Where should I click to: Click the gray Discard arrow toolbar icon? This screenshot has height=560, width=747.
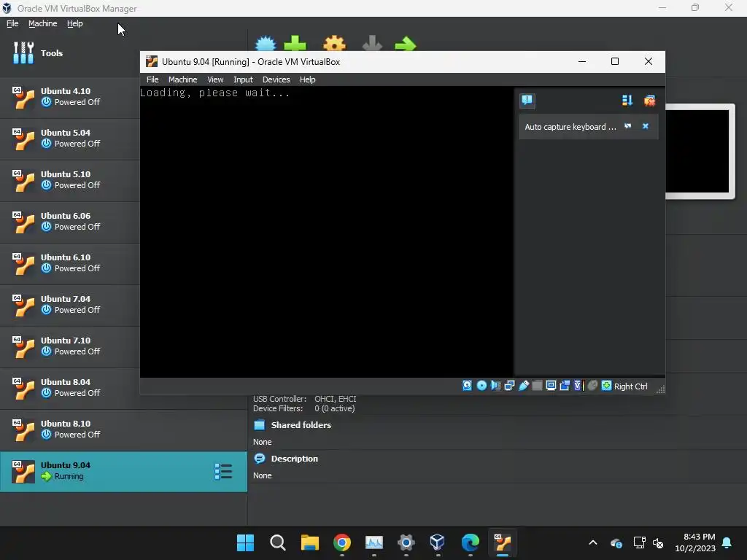(x=372, y=44)
